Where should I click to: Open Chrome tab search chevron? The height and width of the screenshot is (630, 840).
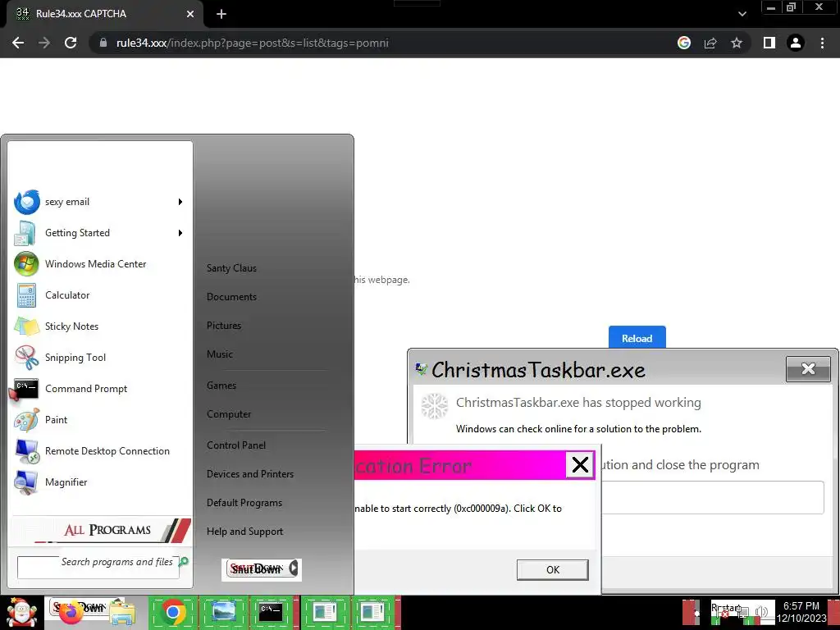[742, 14]
